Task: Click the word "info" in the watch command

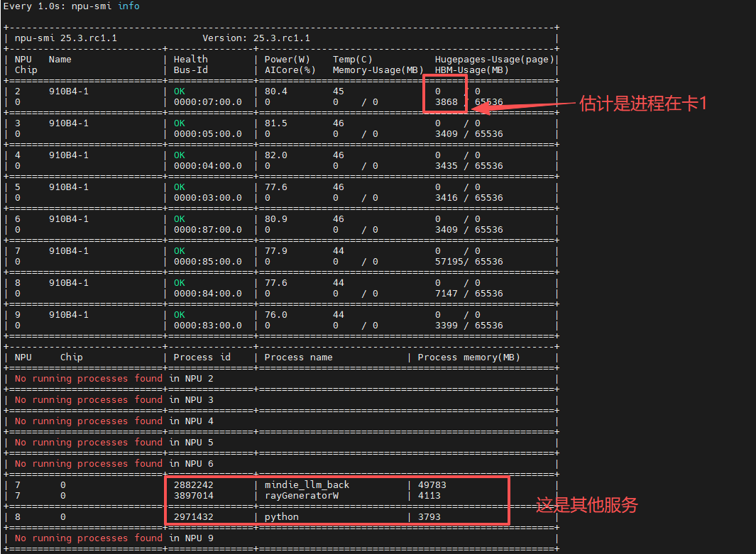Action: 128,6
